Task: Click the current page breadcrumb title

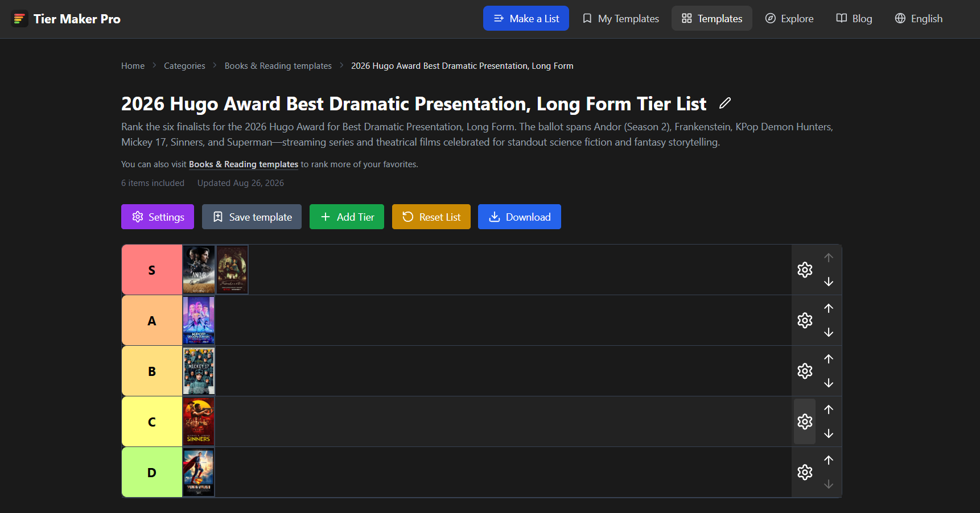Action: 462,66
